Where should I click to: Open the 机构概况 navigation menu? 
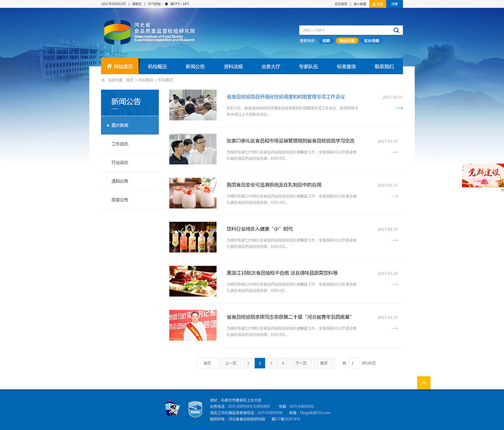tap(157, 67)
